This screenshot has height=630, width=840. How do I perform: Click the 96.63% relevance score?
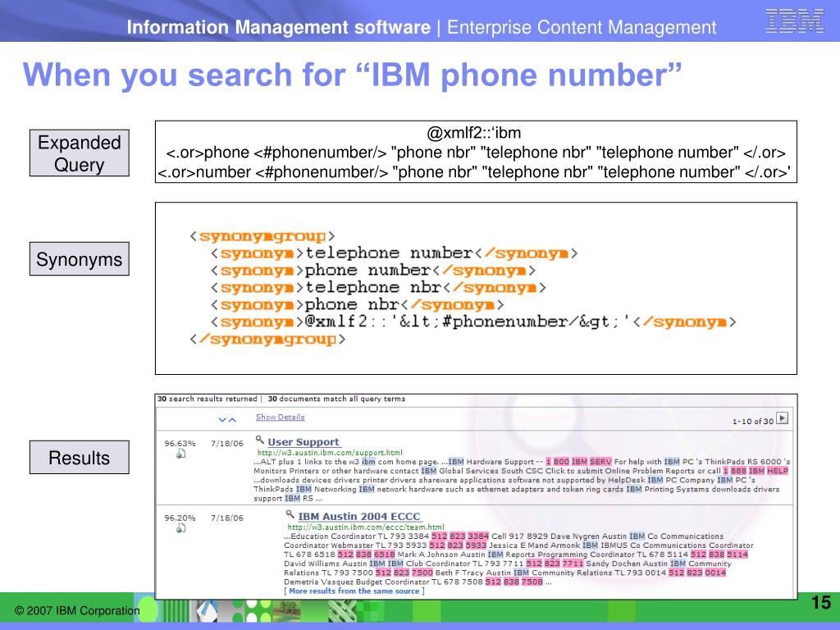coord(180,444)
